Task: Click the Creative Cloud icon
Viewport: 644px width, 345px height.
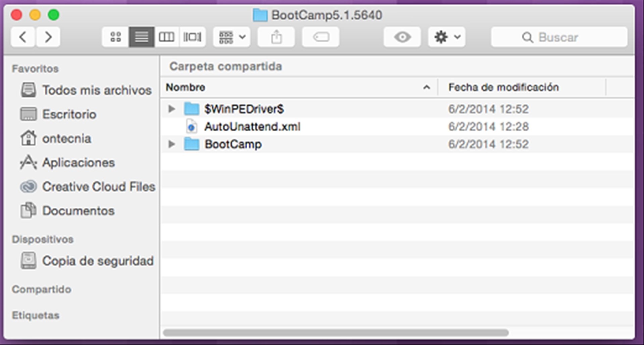Action: click(29, 187)
